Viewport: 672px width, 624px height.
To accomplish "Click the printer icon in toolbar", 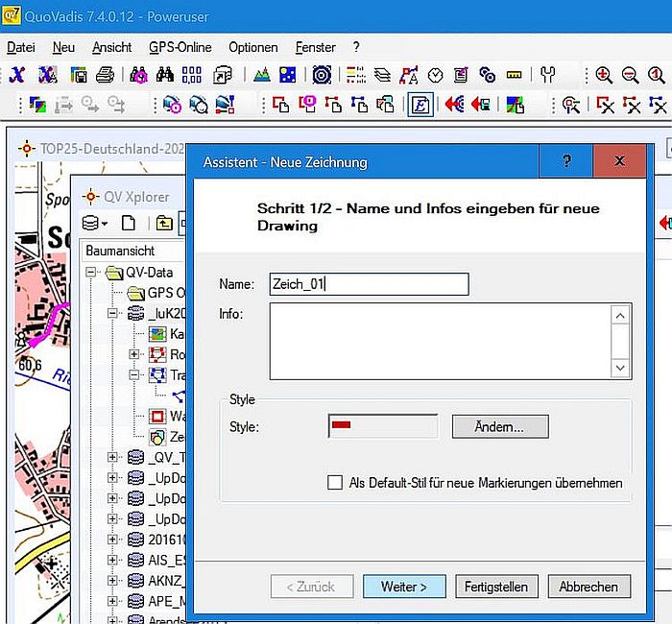I will point(105,75).
